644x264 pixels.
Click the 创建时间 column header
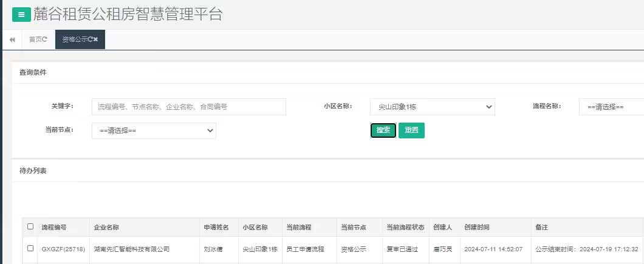[x=477, y=227]
